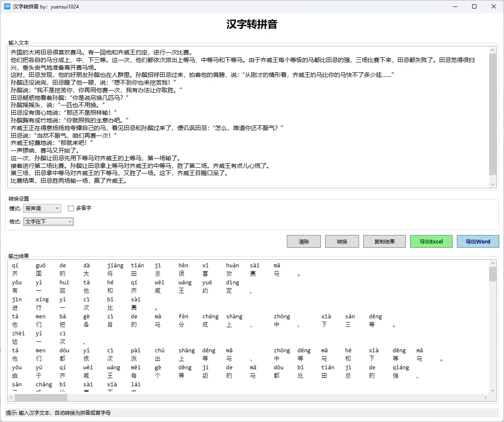Click the input line "一声锣响，赛马又开始了。"

point(45,150)
